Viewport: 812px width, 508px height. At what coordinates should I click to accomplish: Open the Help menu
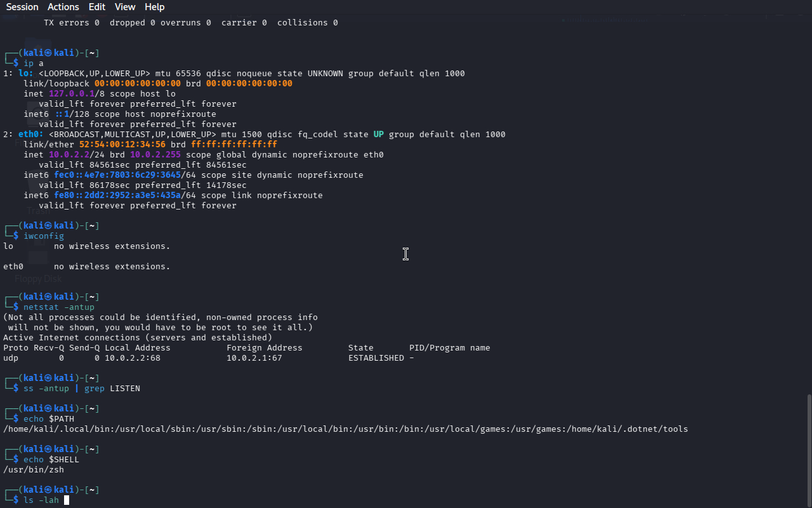click(154, 7)
